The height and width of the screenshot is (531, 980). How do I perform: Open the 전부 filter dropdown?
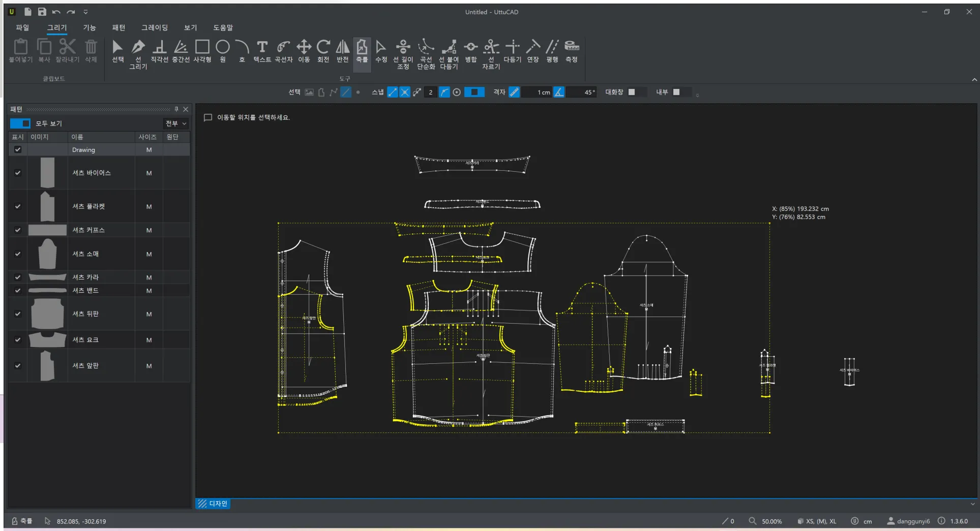(x=176, y=123)
